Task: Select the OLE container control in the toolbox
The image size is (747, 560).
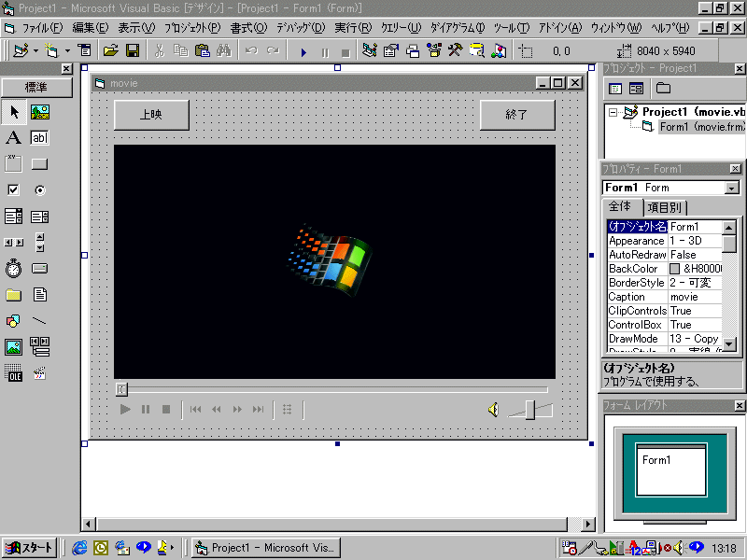Action: click(x=13, y=372)
